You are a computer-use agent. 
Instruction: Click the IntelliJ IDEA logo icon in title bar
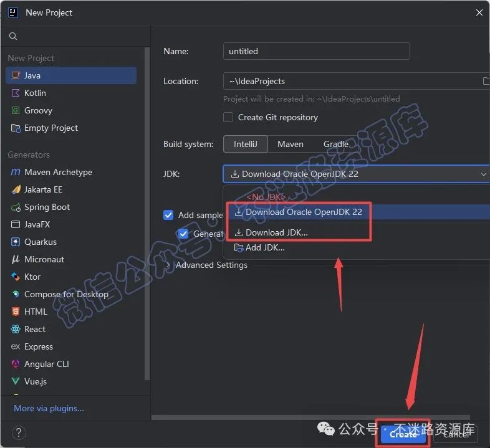point(13,12)
